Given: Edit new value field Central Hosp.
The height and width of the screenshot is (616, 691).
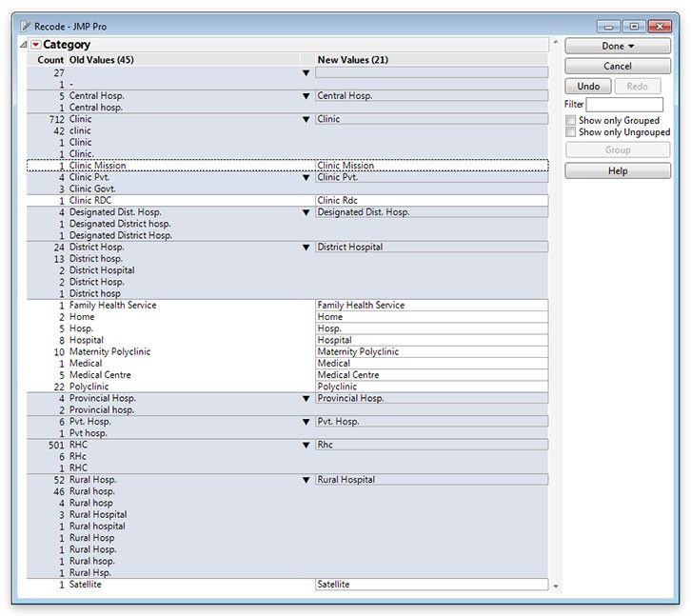Looking at the screenshot, I should 432,96.
